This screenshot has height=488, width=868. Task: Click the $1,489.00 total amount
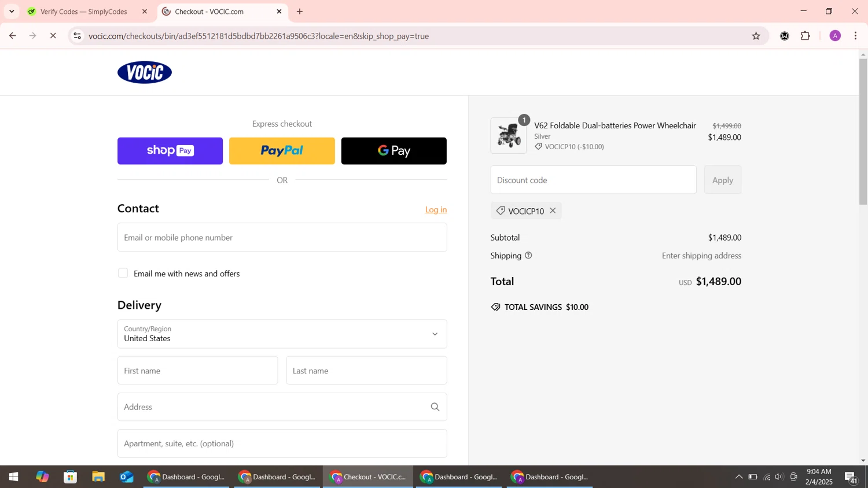(x=718, y=282)
